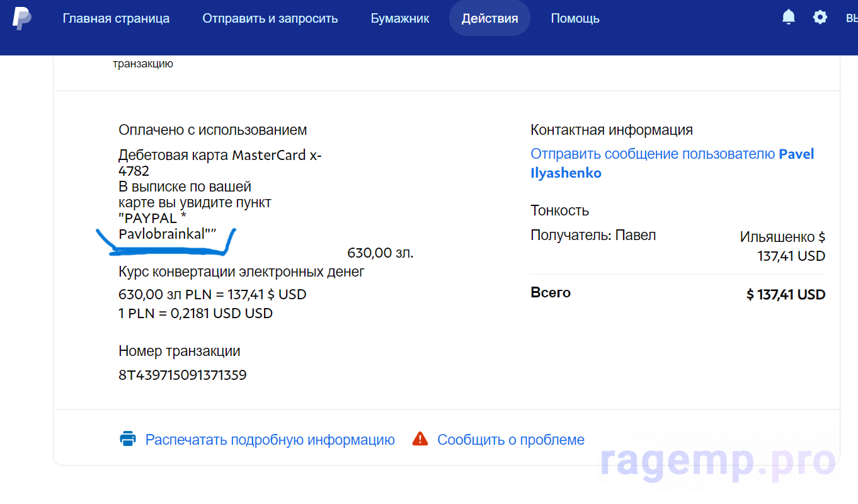Click exchange rate 1 PLN = 0,2181 USD
Screen dimensions: 858x504
coord(195,313)
